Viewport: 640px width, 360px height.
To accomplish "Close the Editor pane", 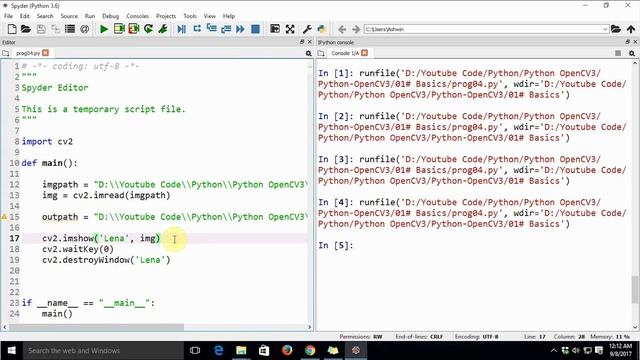I will point(309,42).
